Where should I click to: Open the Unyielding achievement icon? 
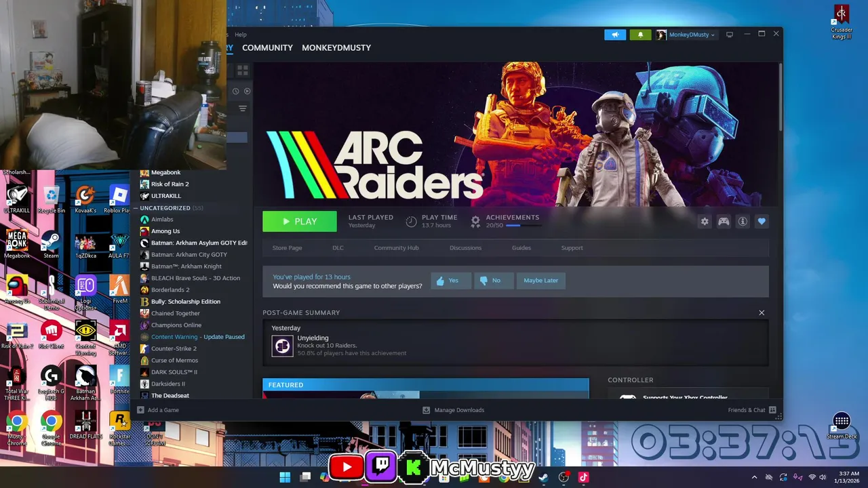point(282,346)
